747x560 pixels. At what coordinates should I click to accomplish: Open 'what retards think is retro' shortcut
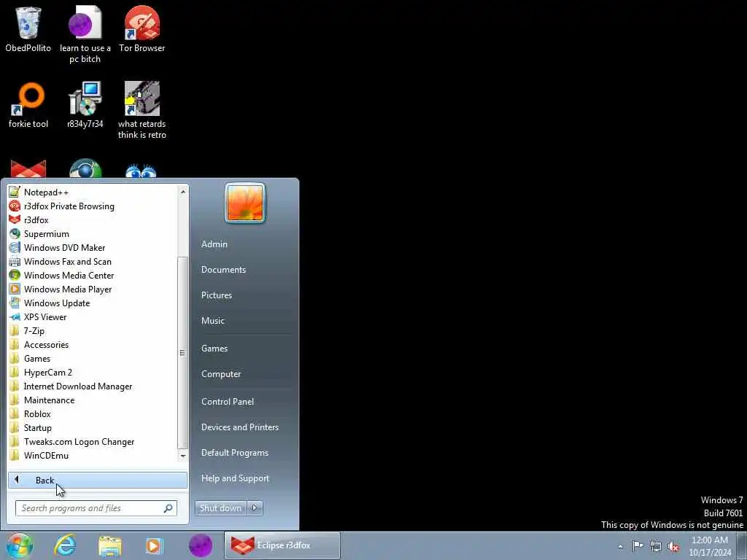[142, 110]
